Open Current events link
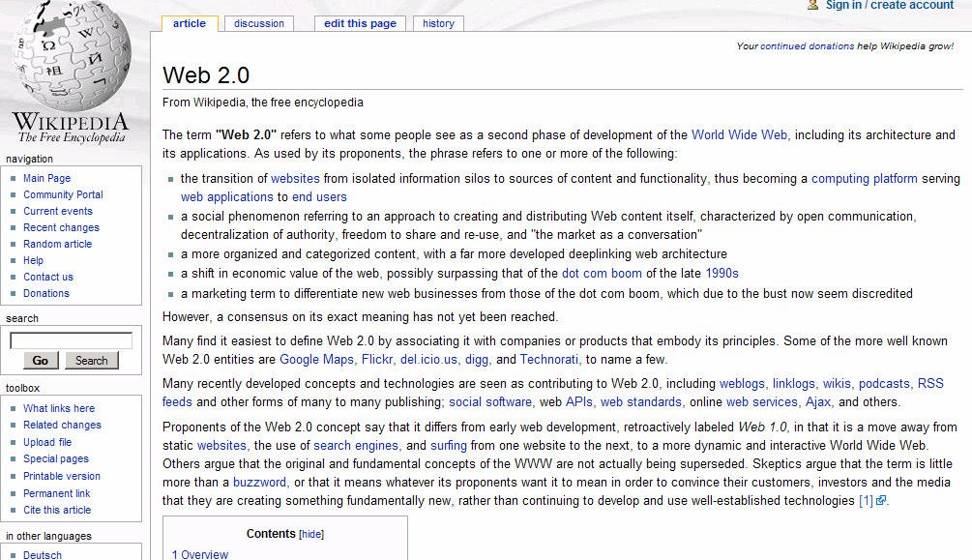 (58, 211)
